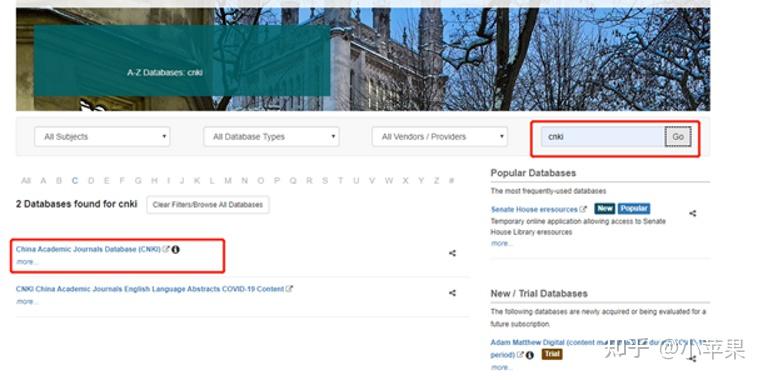Viewport: 764px width, 380px height.
Task: Expand more under CNKI COVID-19 Content entry
Action: click(27, 302)
